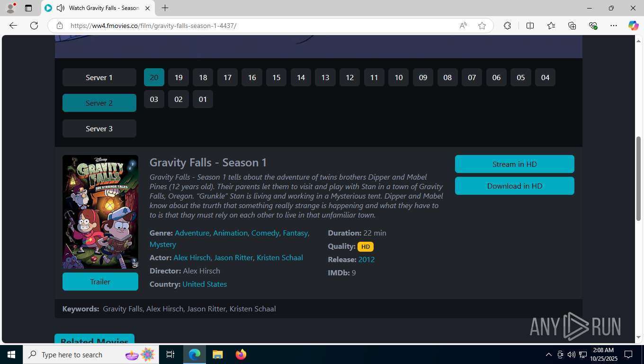Open Split screen view
The image size is (644, 364).
coord(530,26)
